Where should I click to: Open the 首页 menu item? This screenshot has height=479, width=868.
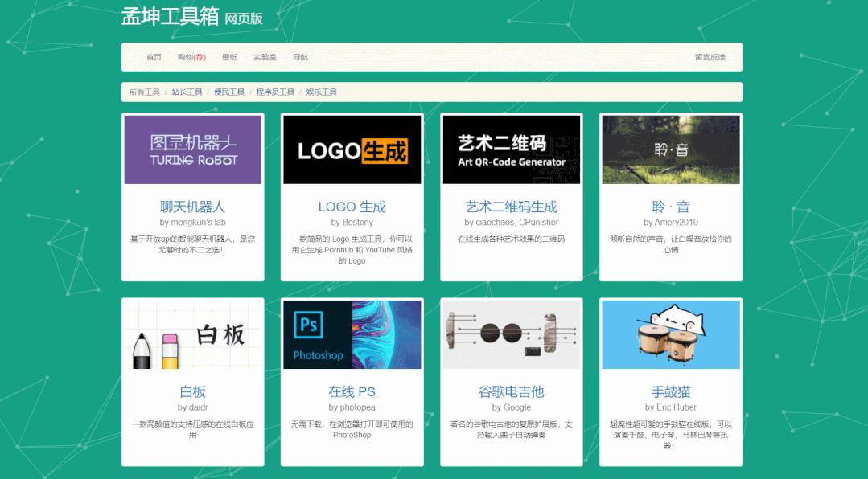coord(154,57)
